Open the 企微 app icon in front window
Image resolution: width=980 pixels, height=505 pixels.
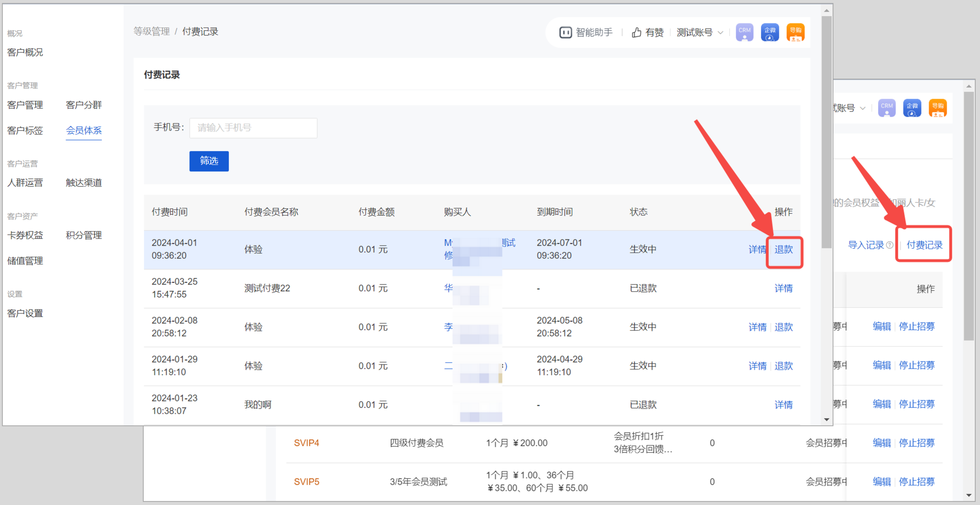pos(770,32)
